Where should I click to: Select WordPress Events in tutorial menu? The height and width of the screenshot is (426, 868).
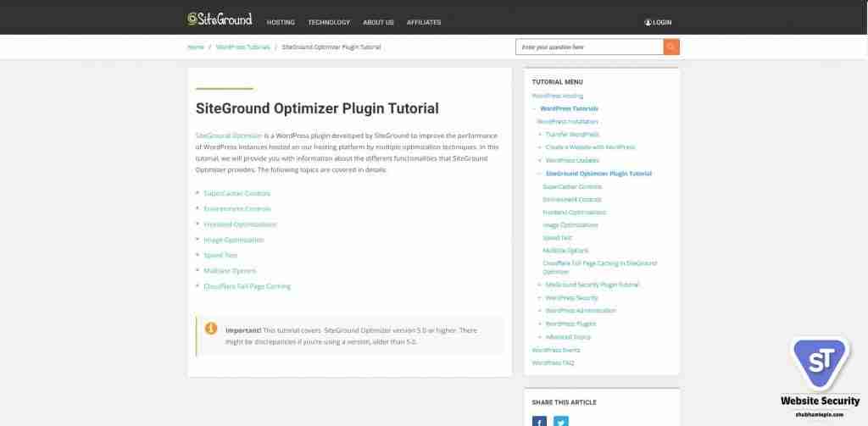(556, 351)
